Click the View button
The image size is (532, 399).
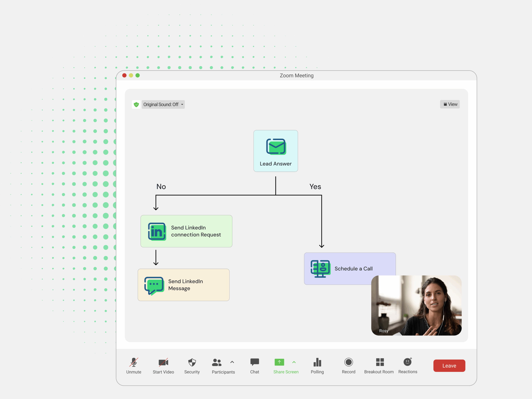(450, 104)
